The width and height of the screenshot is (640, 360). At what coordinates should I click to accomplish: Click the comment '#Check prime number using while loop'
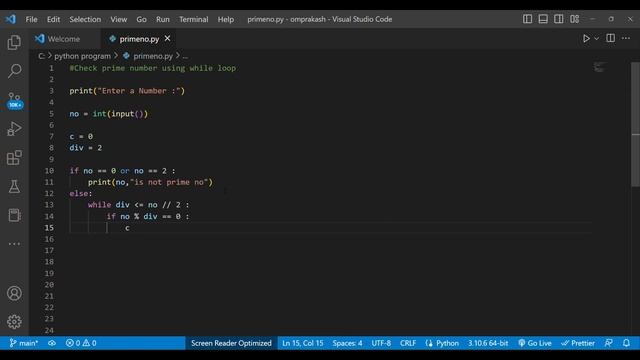(153, 68)
